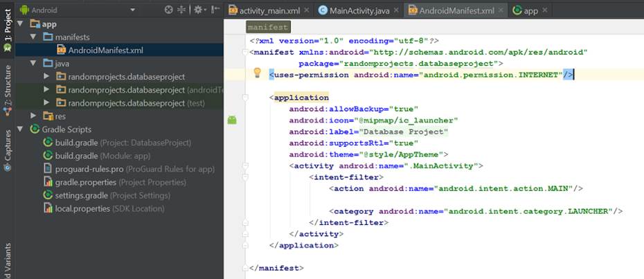Image resolution: width=644 pixels, height=279 pixels.
Task: Click the android:theme @style/AppTheme value
Action: coord(401,154)
